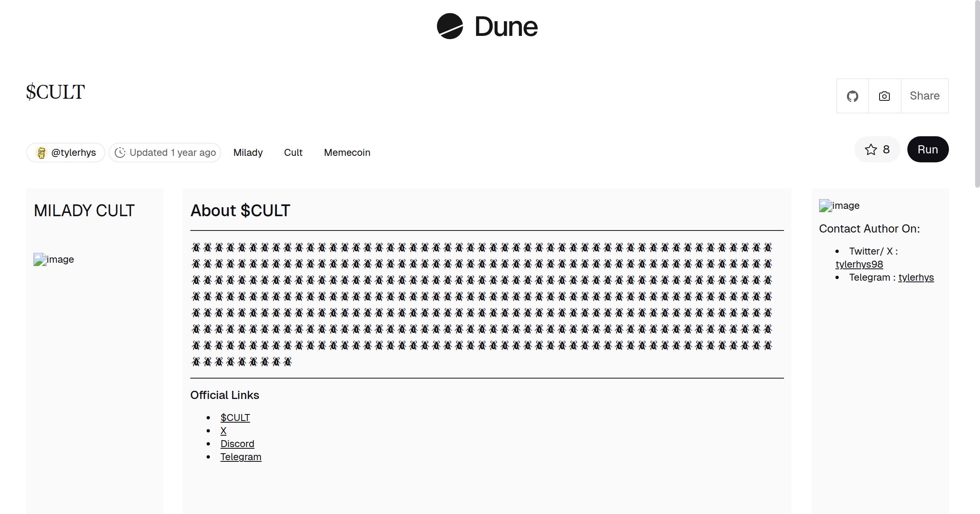The image size is (980, 514).
Task: Open the GitHub icon button
Action: [852, 96]
